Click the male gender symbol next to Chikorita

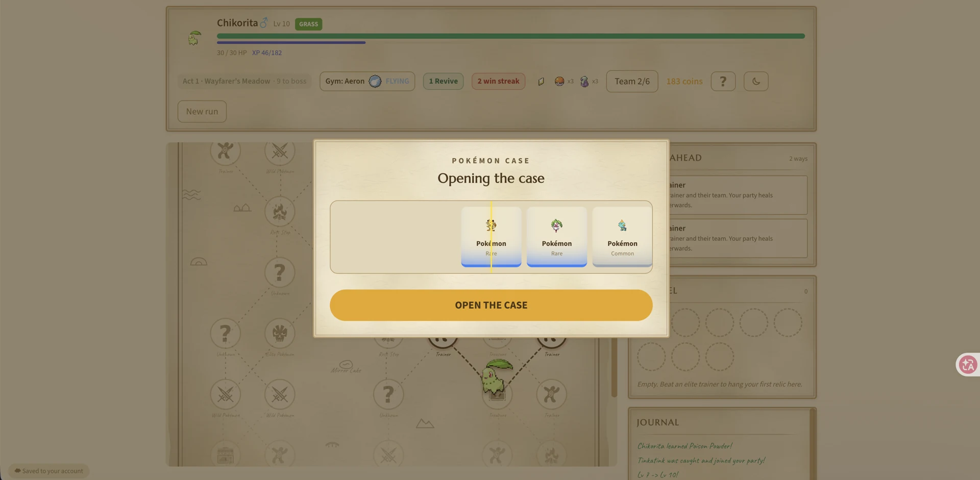tap(264, 22)
